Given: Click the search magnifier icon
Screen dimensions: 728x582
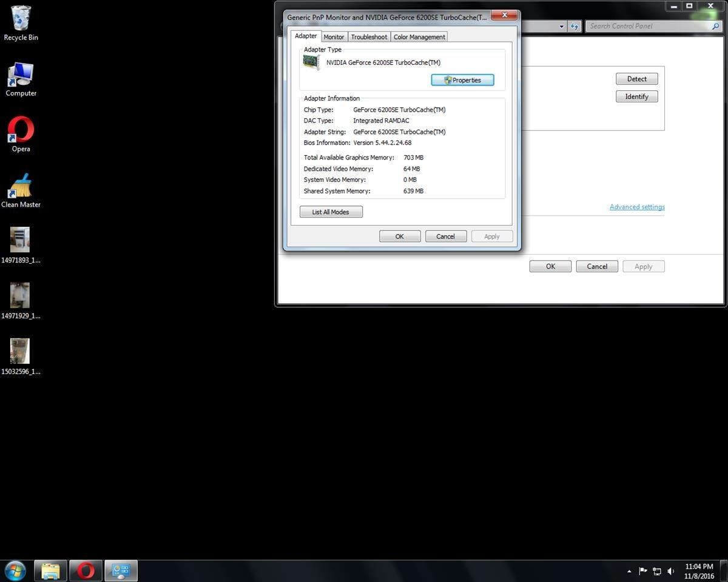Looking at the screenshot, I should click(716, 26).
